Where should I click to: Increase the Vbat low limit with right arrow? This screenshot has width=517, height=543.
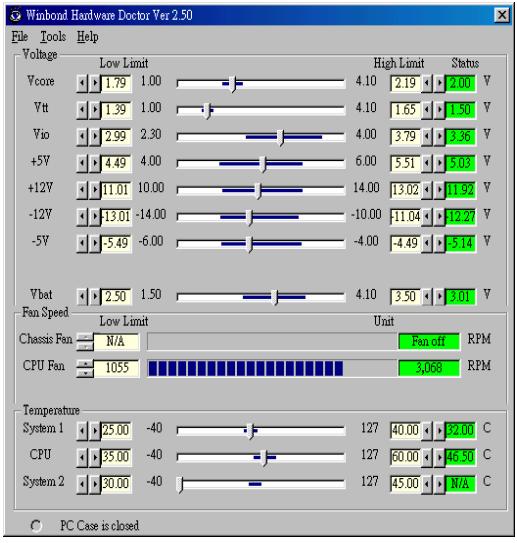[x=95, y=297]
